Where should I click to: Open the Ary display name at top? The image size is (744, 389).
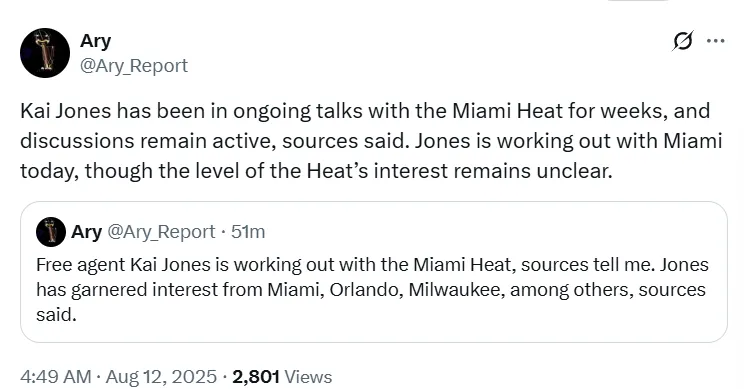tap(95, 41)
